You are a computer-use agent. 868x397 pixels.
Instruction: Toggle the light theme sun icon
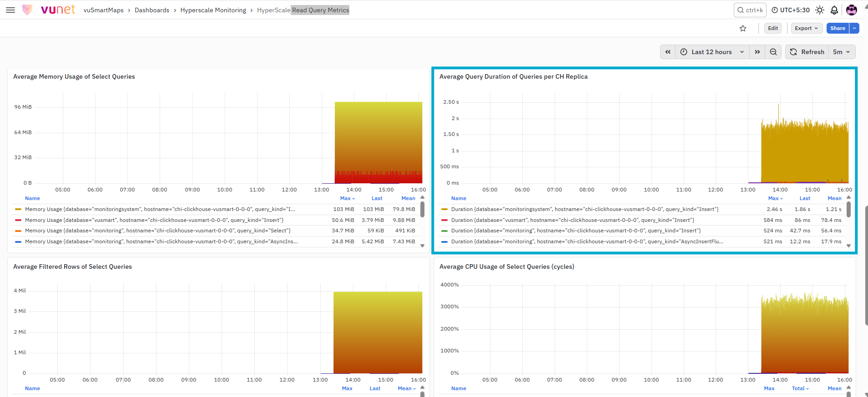[820, 10]
